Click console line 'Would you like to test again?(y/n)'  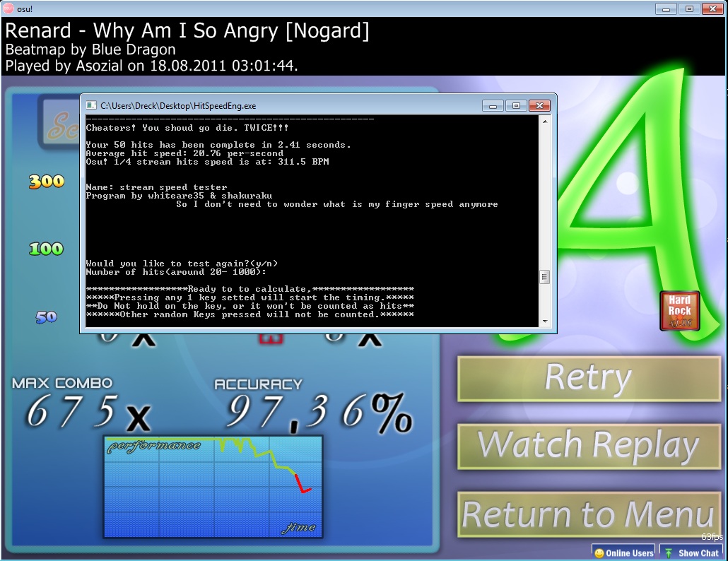(182, 264)
